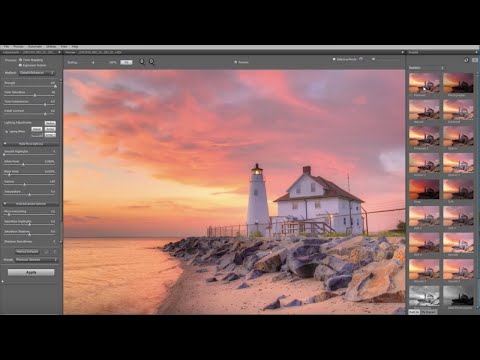Click the Saturation Shadows slider
This screenshot has width=480, height=360.
click(x=30, y=235)
